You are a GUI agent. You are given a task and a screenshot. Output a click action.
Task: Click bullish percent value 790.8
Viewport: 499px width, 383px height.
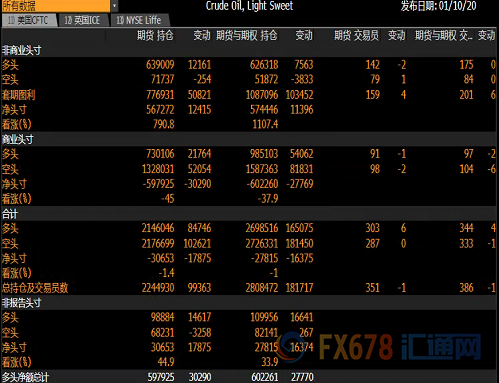coord(164,124)
